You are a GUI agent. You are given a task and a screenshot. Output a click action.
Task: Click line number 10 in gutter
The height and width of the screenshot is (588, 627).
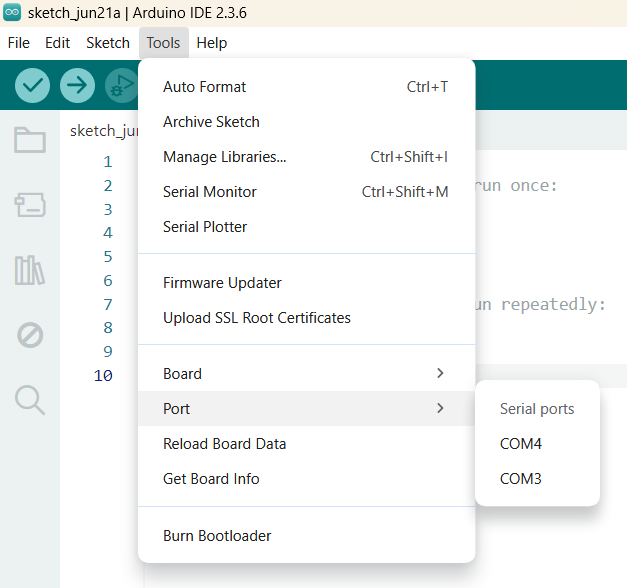point(103,376)
